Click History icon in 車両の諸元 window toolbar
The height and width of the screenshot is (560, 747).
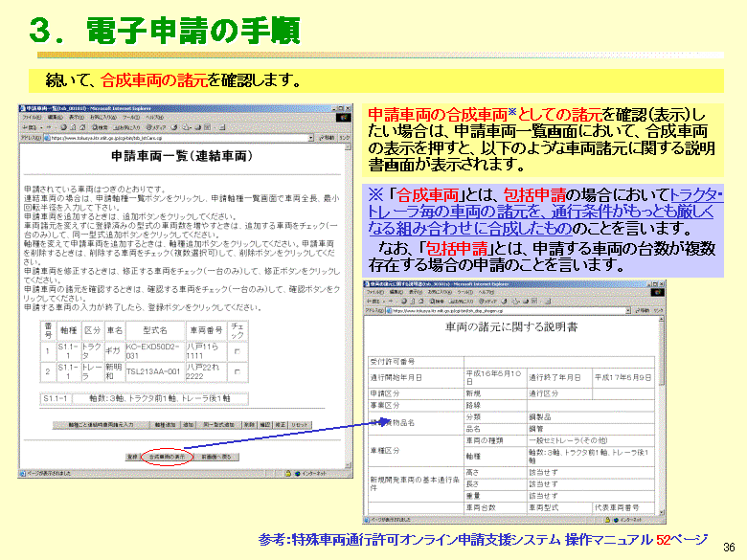click(x=505, y=302)
